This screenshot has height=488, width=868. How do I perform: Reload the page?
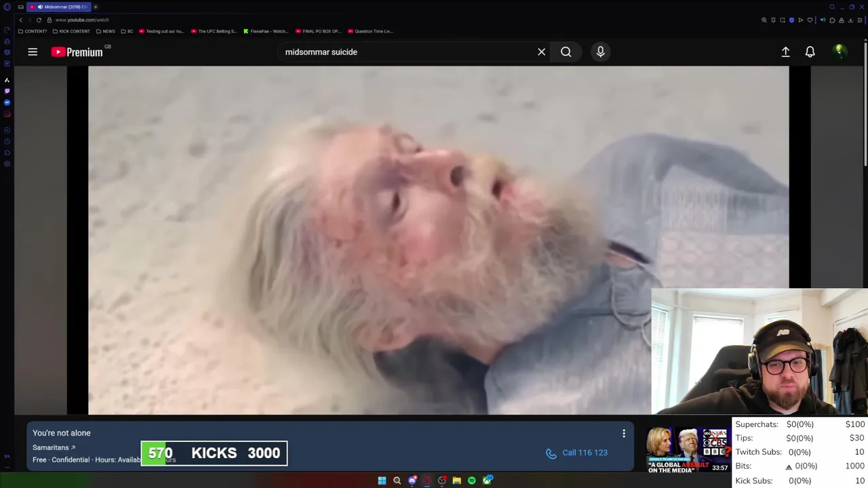tap(39, 20)
